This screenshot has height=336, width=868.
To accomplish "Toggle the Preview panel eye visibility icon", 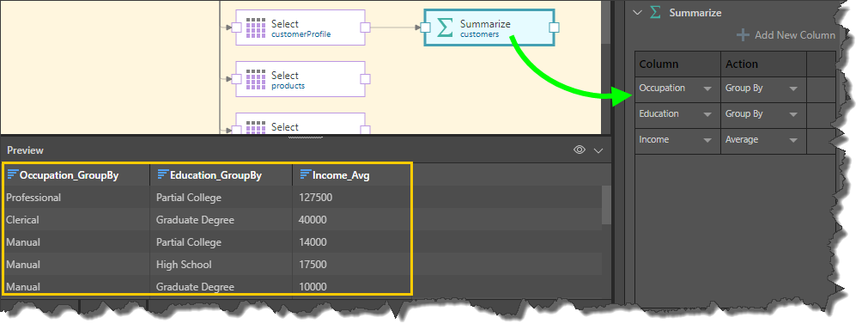I will pyautogui.click(x=579, y=150).
